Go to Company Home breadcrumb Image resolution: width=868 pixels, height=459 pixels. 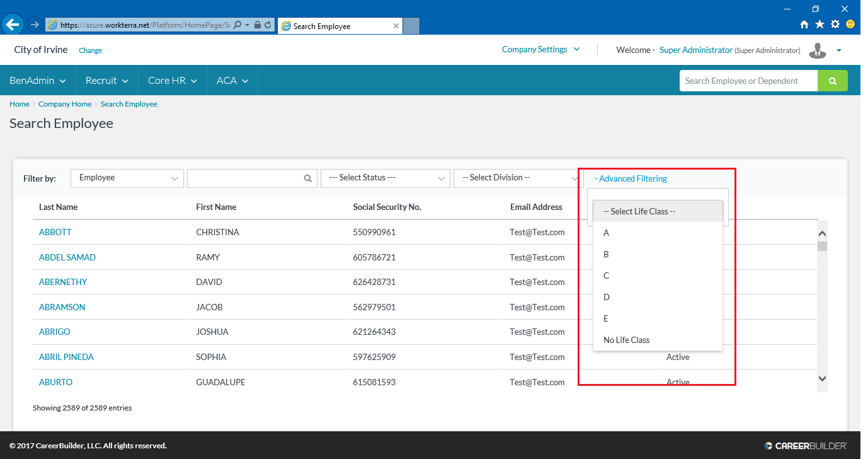[65, 104]
